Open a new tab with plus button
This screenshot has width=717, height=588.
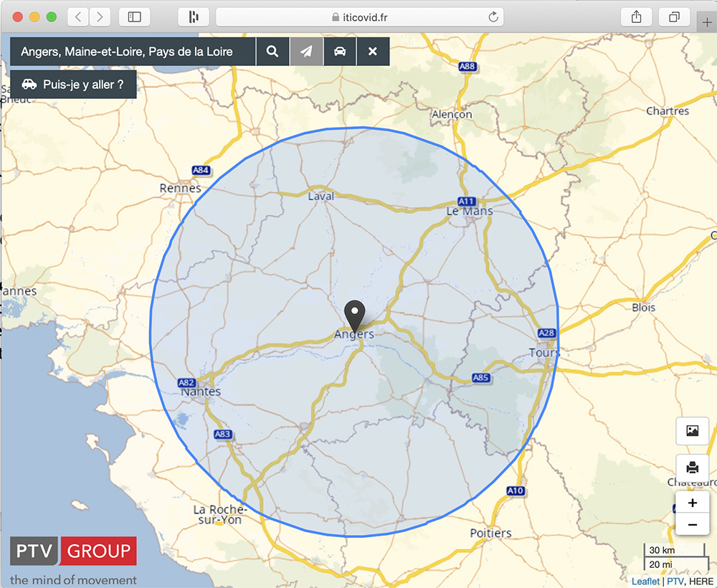click(x=708, y=21)
